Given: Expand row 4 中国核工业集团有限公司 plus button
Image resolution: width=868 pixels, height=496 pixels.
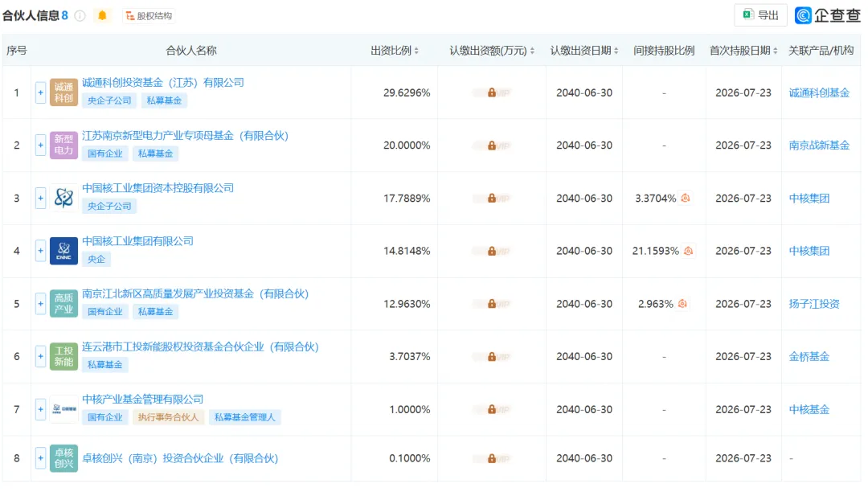Looking at the screenshot, I should coord(40,251).
